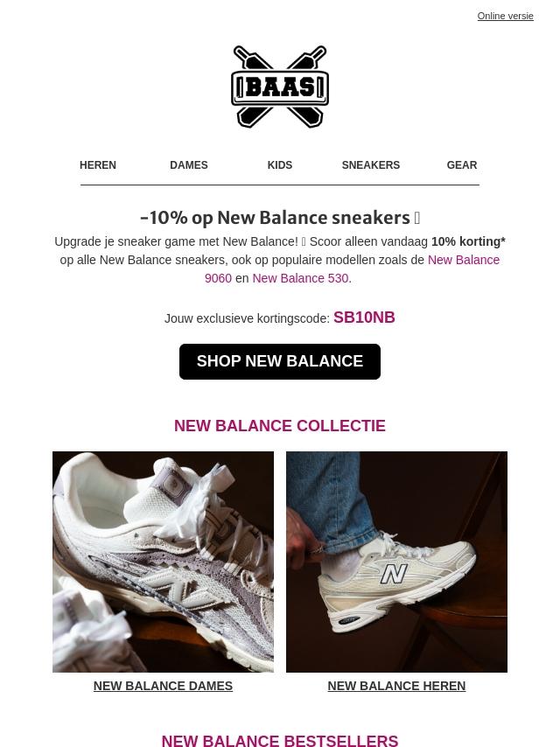Screen dimensions: 560x747
Task: Open the cream sneaker with jeans photo
Action: click(x=396, y=562)
